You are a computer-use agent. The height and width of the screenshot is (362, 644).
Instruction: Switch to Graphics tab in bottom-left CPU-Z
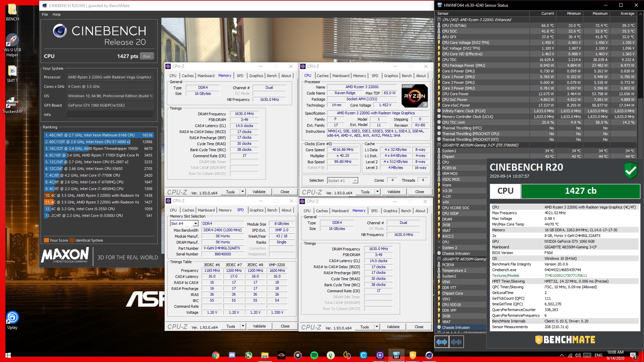(257, 210)
